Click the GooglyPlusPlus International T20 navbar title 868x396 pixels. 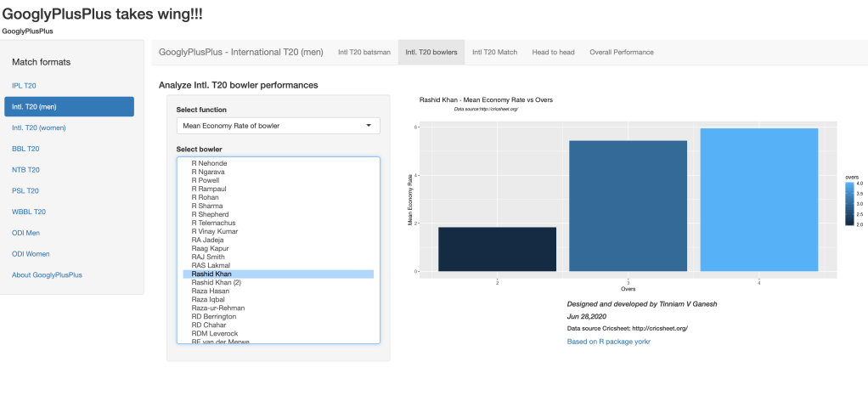pos(241,53)
